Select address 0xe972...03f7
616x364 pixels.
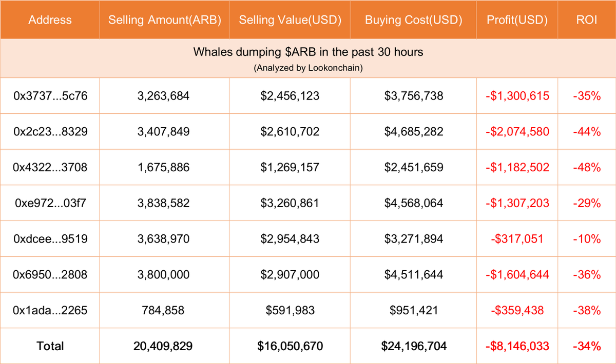[x=50, y=203]
